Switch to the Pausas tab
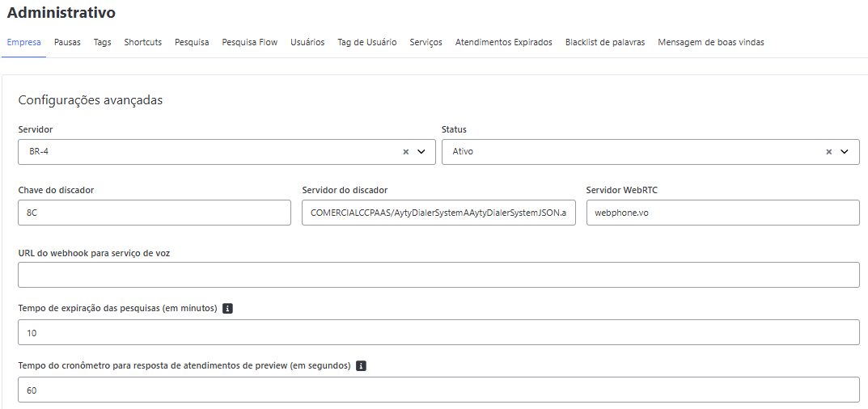Viewport: 868px width, 409px height. tap(67, 42)
